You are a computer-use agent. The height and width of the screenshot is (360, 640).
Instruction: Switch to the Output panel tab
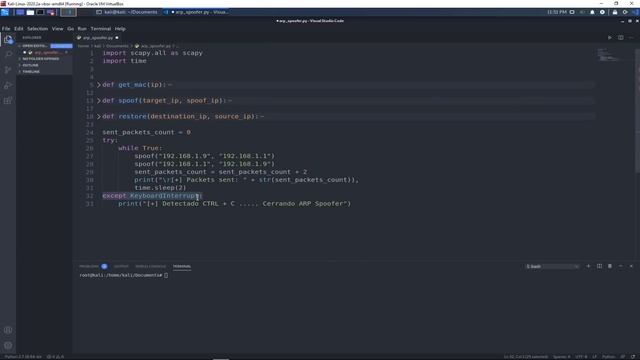point(121,266)
